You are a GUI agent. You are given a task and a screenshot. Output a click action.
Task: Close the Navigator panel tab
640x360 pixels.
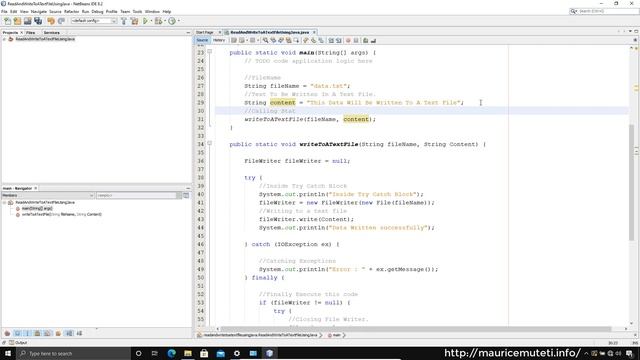tap(36, 188)
